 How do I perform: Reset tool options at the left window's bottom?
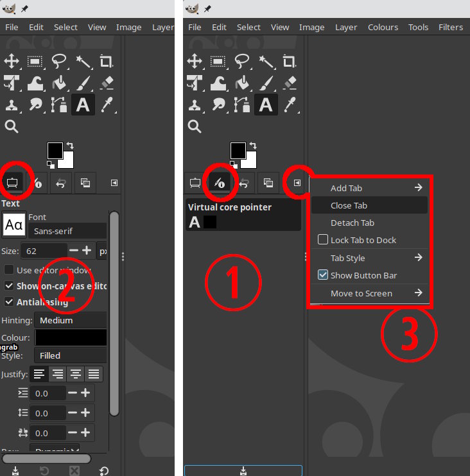pos(104,471)
